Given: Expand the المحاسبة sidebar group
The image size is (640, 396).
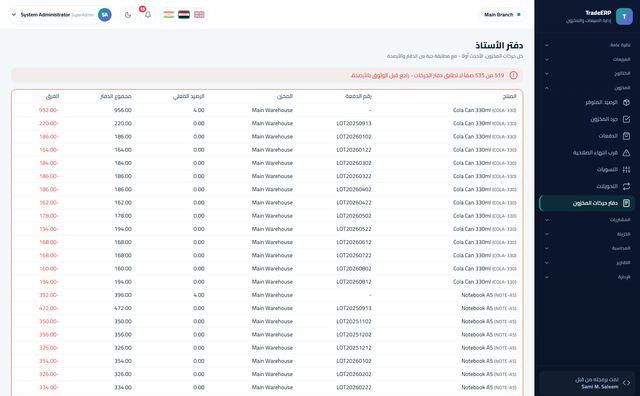Looking at the screenshot, I should 587,248.
